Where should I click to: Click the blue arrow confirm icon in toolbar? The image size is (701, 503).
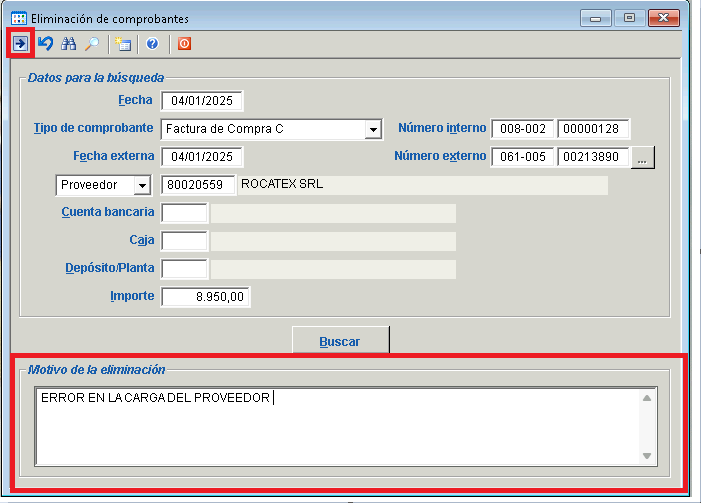19,44
